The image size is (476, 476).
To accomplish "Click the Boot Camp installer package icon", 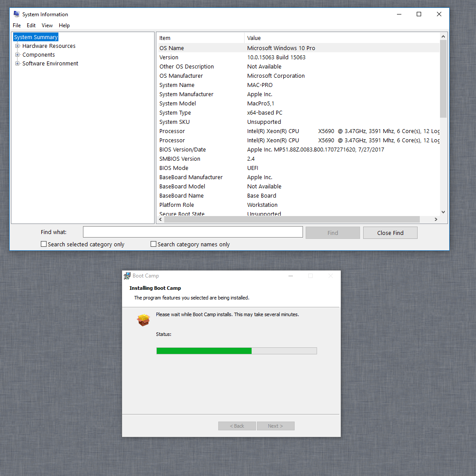I will point(143,320).
